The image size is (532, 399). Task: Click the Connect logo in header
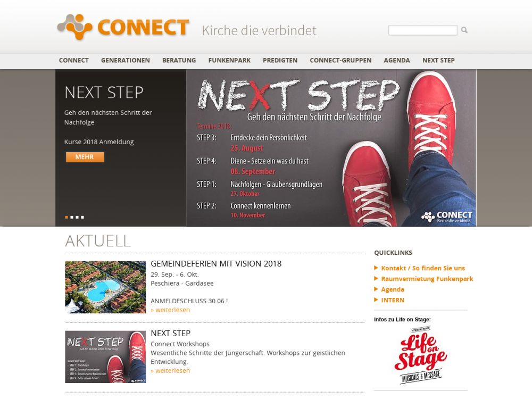[123, 27]
